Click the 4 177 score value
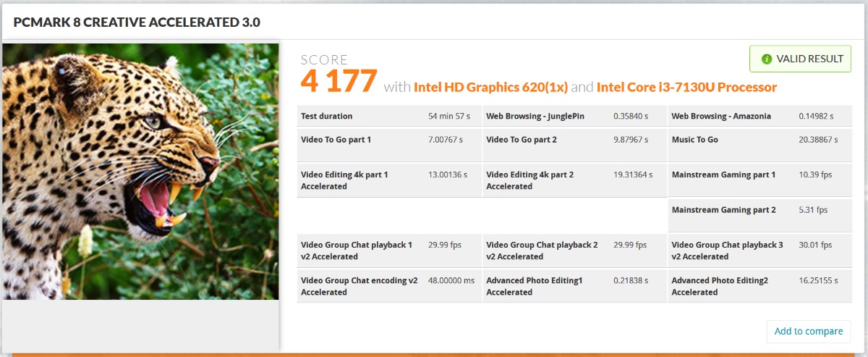This screenshot has height=357, width=868. coord(339,81)
